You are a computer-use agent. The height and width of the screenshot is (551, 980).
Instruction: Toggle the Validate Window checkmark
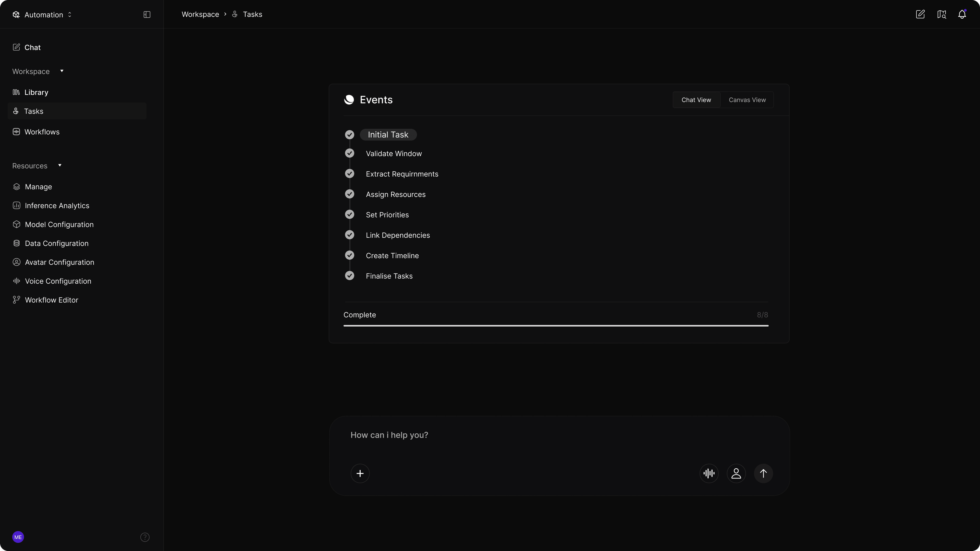pyautogui.click(x=349, y=153)
